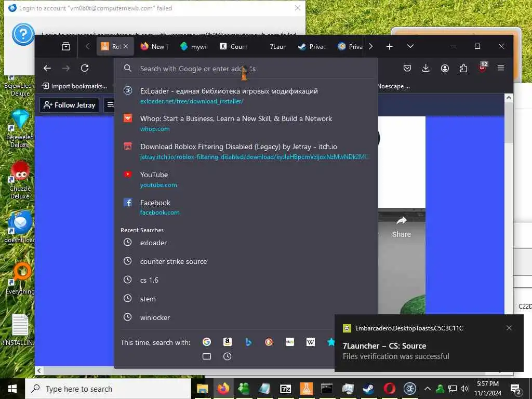Open the Extensions puzzle icon
Screen dimensions: 532x399
(x=463, y=68)
